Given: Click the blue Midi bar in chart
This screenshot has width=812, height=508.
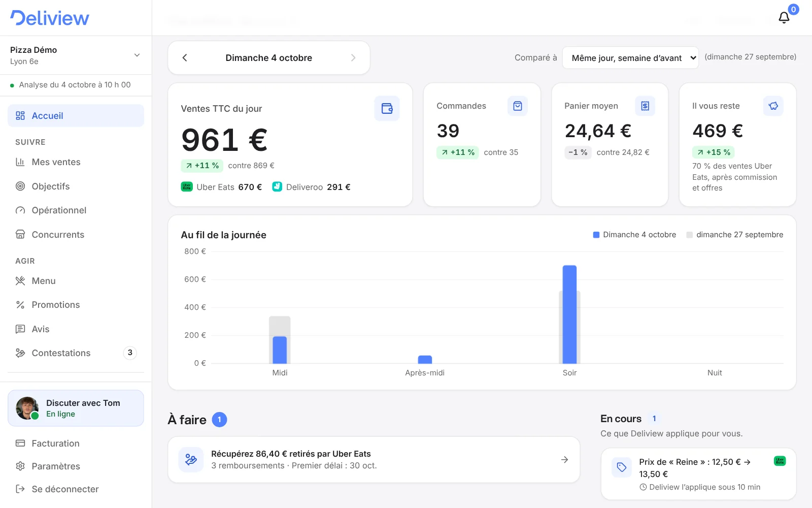Looking at the screenshot, I should (280, 350).
